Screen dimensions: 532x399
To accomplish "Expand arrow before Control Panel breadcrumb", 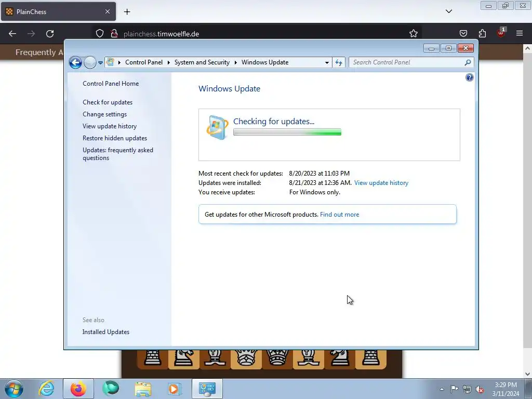I will click(119, 62).
